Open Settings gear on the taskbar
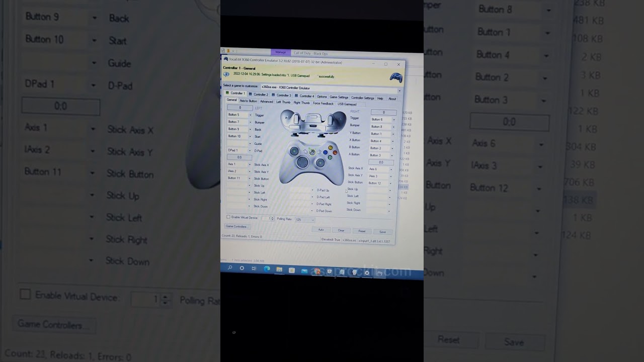644x362 pixels. point(367,273)
